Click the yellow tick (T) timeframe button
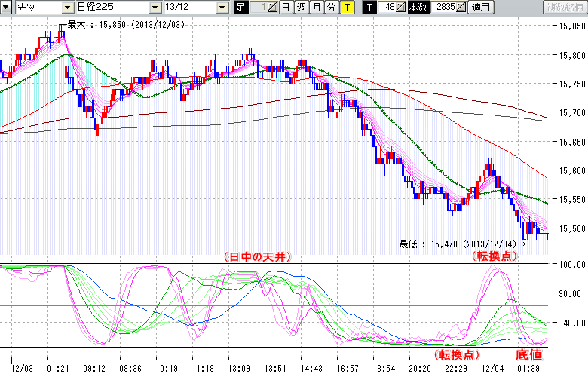 pos(346,8)
